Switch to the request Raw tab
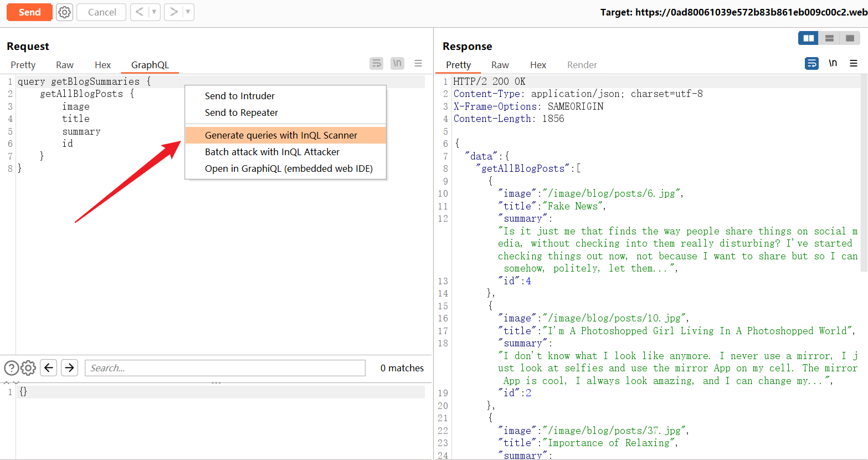 (65, 65)
